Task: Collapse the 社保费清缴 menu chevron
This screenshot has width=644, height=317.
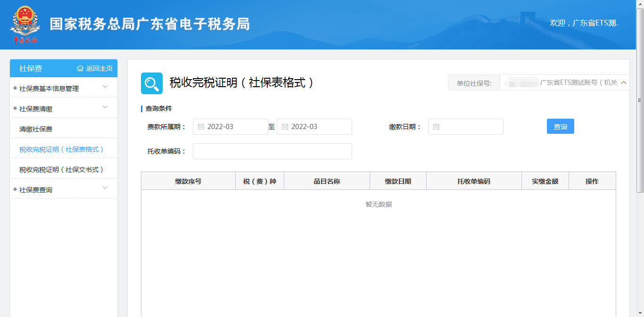Action: pos(105,107)
